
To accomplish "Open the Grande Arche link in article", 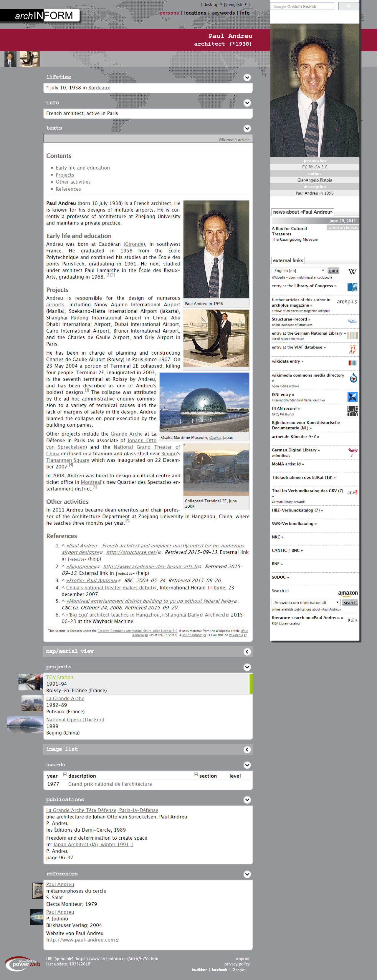I will point(126,434).
